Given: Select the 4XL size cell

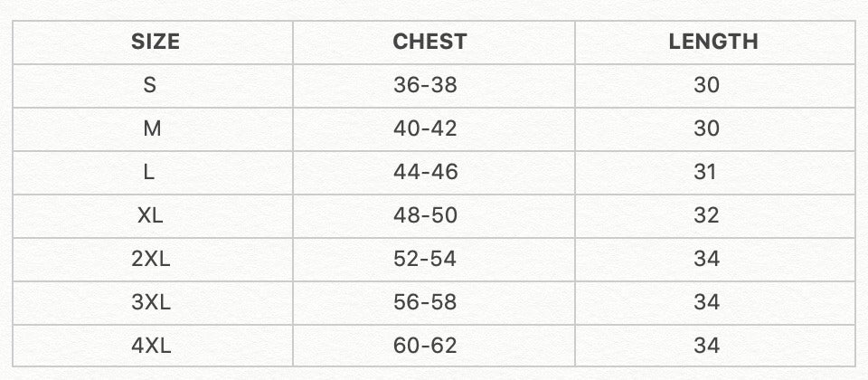Looking at the screenshot, I should [x=151, y=346].
